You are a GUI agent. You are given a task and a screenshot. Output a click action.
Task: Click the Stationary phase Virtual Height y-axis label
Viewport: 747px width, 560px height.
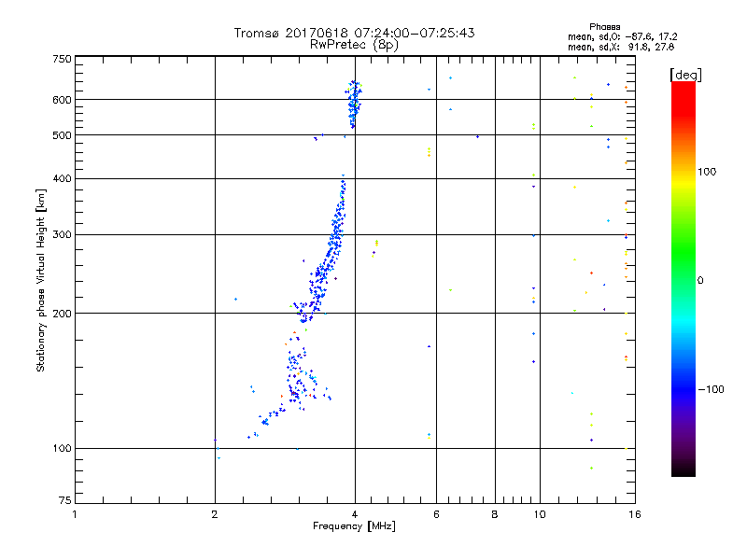pos(41,280)
